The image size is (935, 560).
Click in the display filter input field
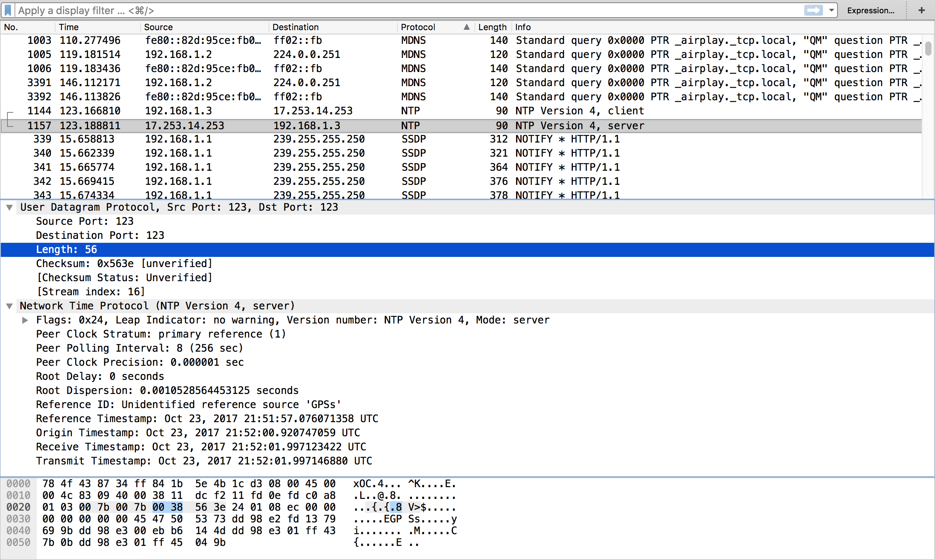(x=392, y=11)
